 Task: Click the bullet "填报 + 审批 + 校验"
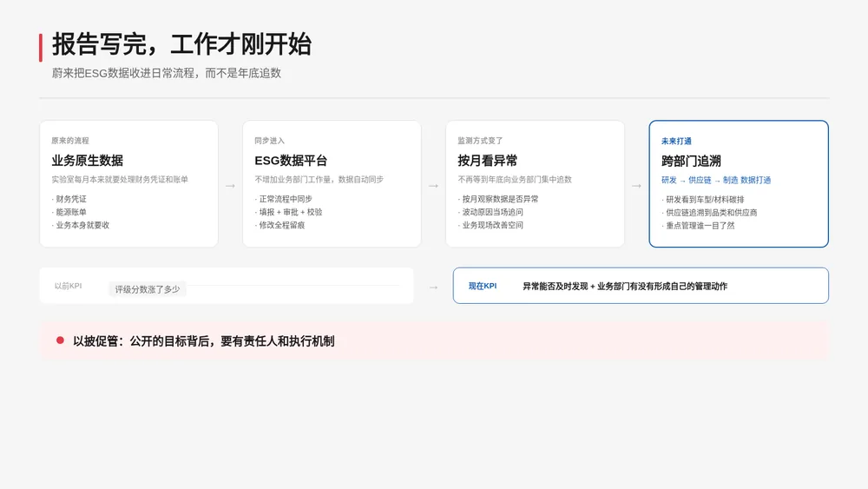point(291,212)
